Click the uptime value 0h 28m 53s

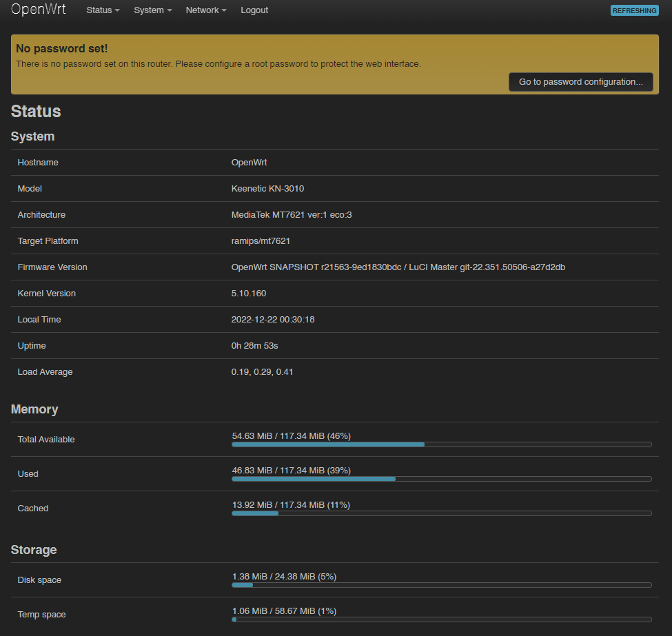pyautogui.click(x=254, y=345)
